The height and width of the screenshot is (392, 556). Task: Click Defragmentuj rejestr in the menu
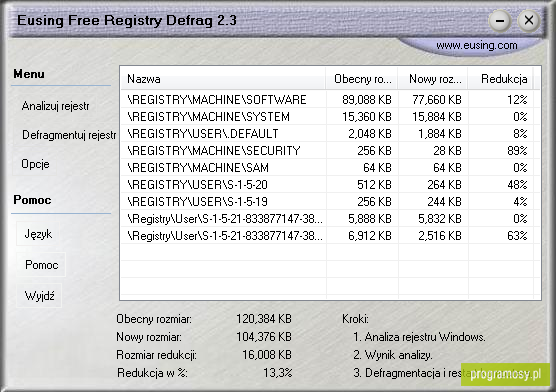(69, 135)
